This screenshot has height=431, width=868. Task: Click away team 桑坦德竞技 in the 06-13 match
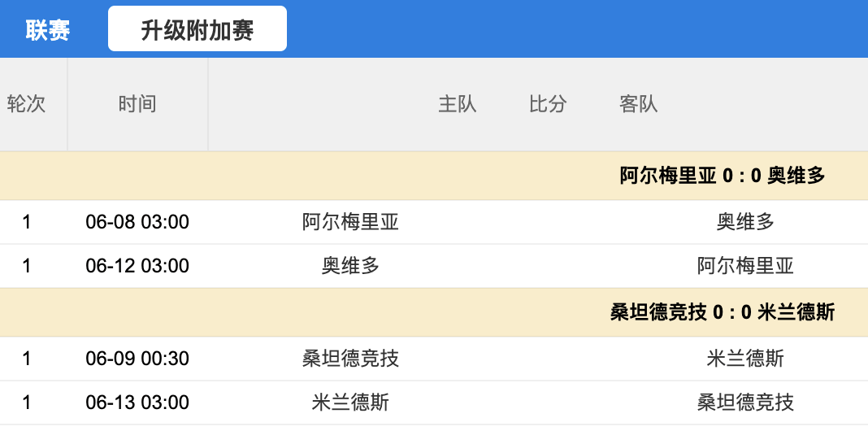(x=745, y=403)
